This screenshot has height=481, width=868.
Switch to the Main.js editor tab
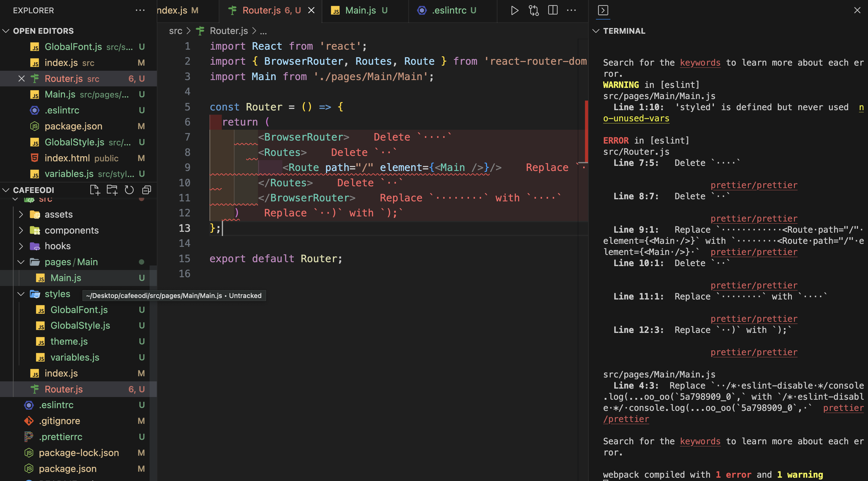pos(360,11)
